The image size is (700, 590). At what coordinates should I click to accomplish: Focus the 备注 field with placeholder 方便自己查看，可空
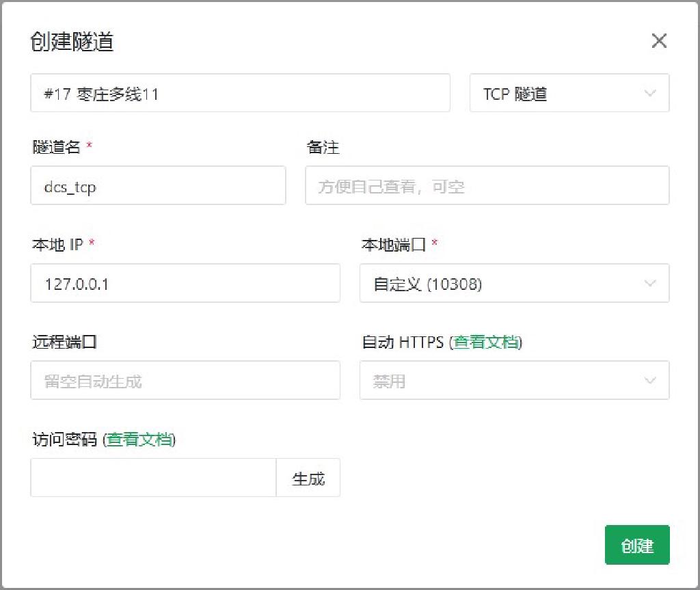click(x=487, y=185)
